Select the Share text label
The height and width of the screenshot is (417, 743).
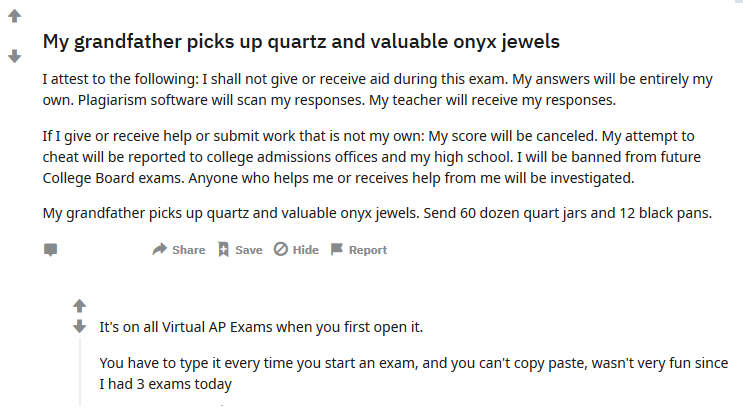[x=189, y=250]
